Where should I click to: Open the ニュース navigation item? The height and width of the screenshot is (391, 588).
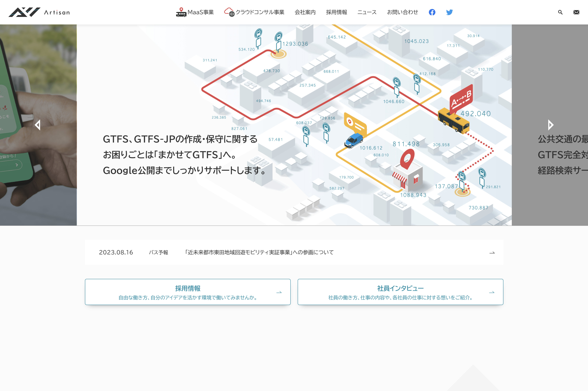367,12
